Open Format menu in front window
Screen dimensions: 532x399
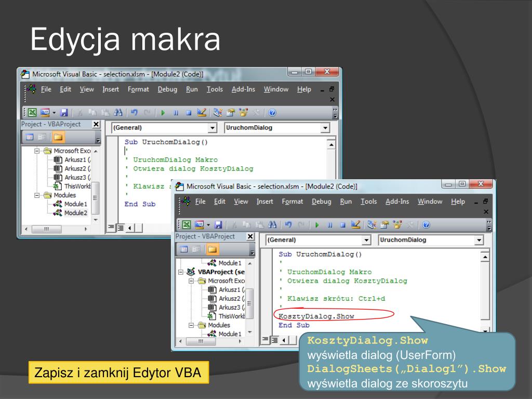(292, 202)
